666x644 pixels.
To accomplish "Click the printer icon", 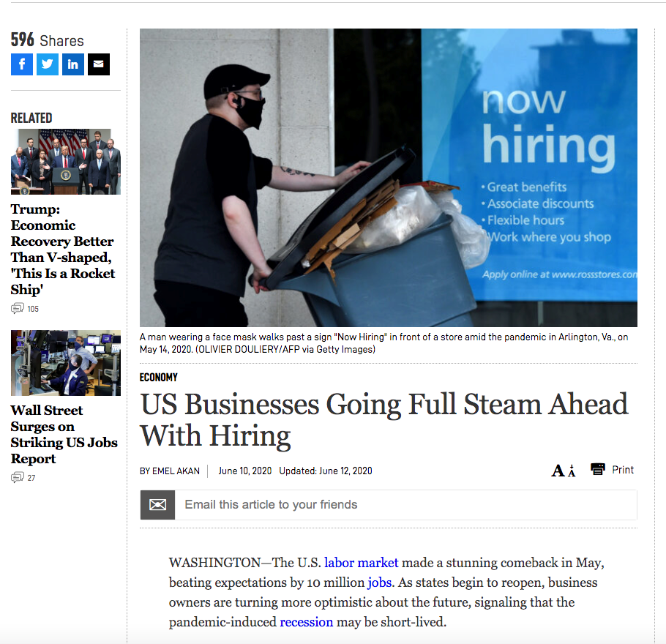I will point(598,470).
